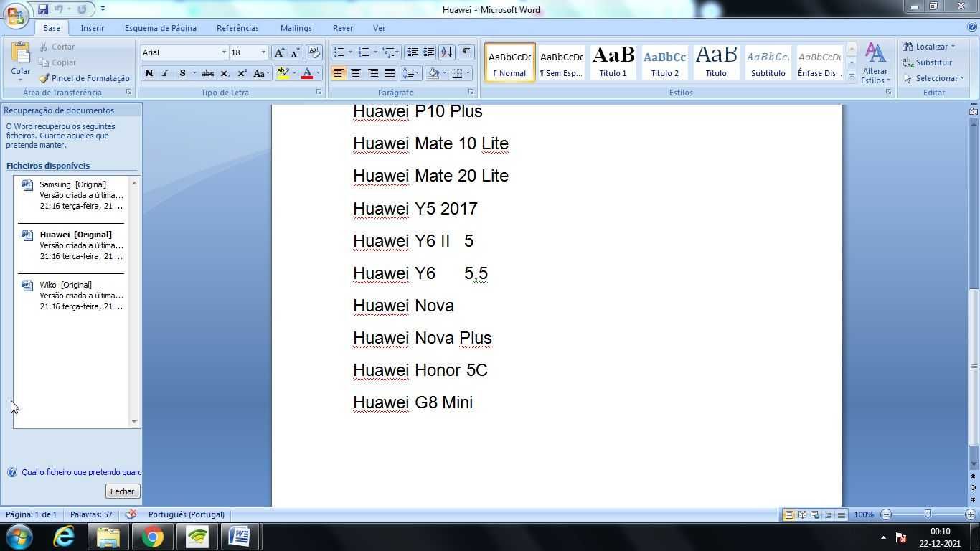Toggle bold (N) formatting
980x551 pixels.
click(x=149, y=73)
